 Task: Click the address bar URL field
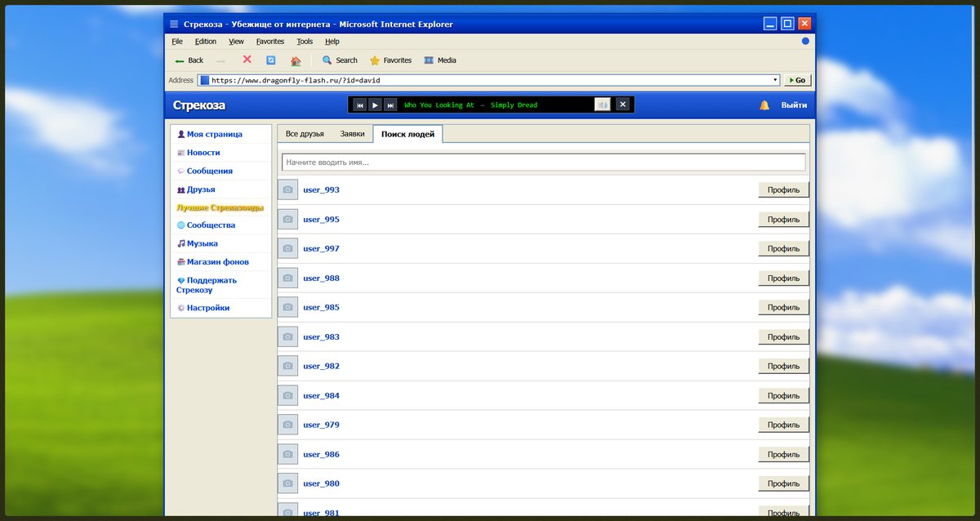tap(488, 80)
